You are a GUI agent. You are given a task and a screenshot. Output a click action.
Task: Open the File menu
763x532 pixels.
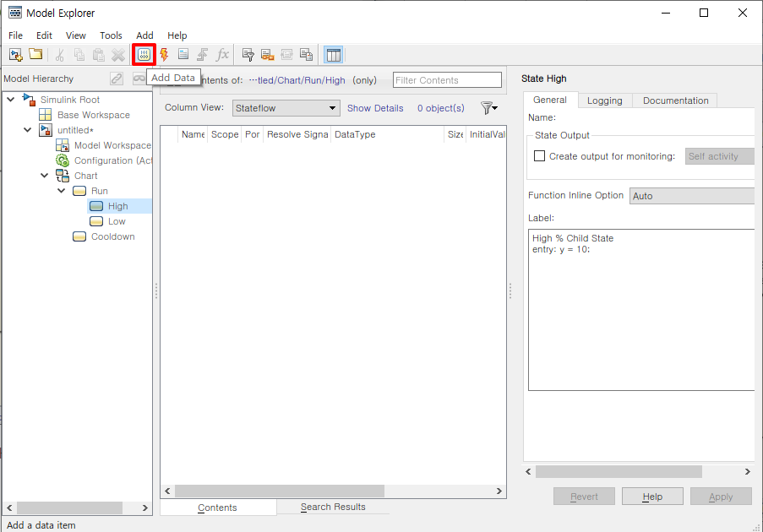click(x=15, y=35)
